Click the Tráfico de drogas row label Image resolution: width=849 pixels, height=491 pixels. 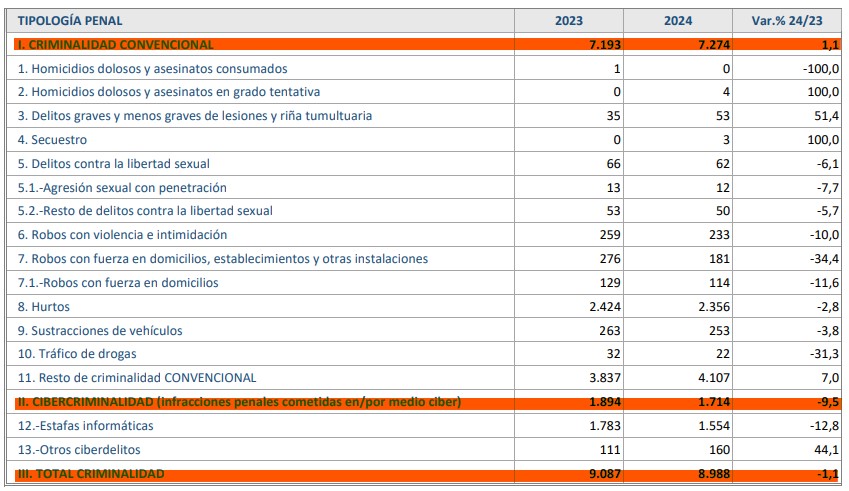click(77, 354)
